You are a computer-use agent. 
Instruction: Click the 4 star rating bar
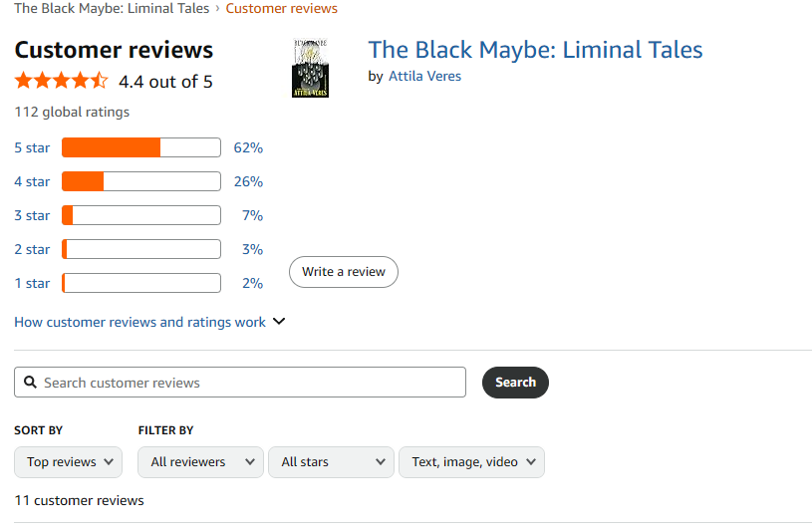coord(141,181)
